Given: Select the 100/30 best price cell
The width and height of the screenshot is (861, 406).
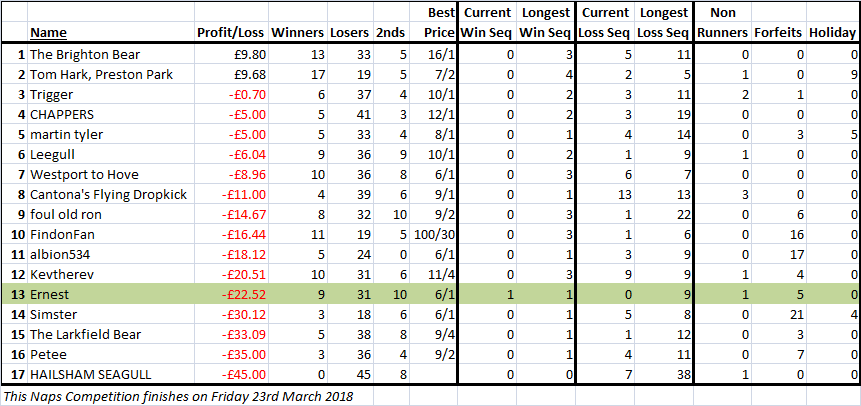Looking at the screenshot, I should 435,235.
